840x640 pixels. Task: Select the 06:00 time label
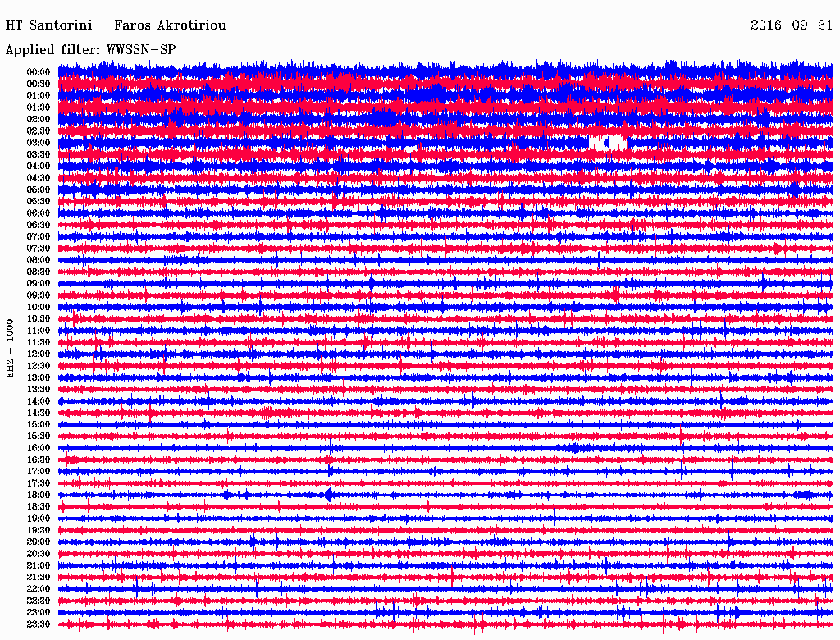pos(38,213)
